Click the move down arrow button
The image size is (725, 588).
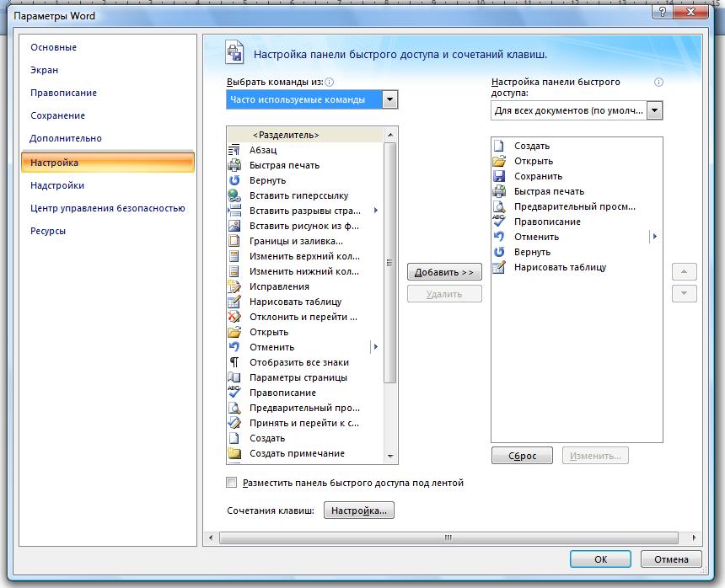pos(685,293)
